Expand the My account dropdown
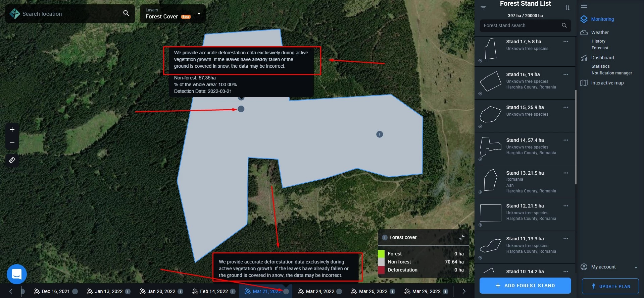 point(636,267)
